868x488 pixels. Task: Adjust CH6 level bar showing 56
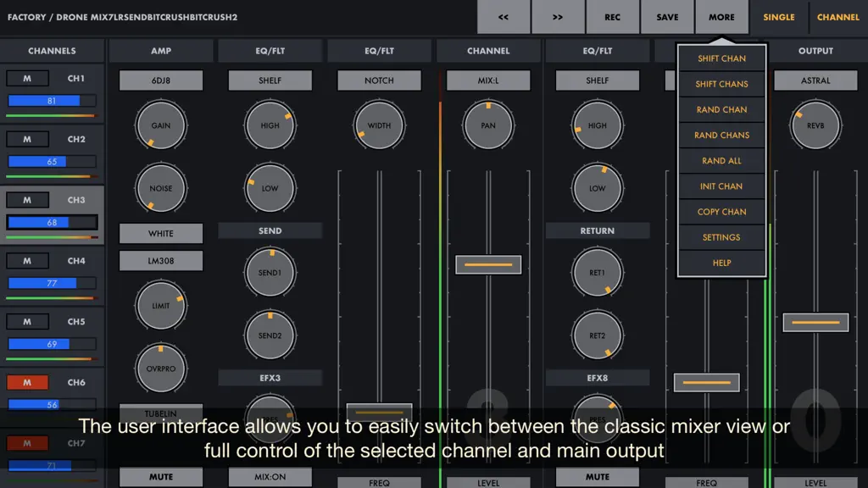[x=52, y=404]
